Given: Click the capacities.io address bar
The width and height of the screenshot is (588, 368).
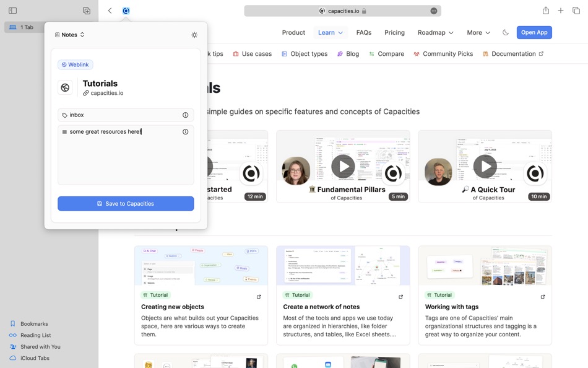Looking at the screenshot, I should pos(342,11).
